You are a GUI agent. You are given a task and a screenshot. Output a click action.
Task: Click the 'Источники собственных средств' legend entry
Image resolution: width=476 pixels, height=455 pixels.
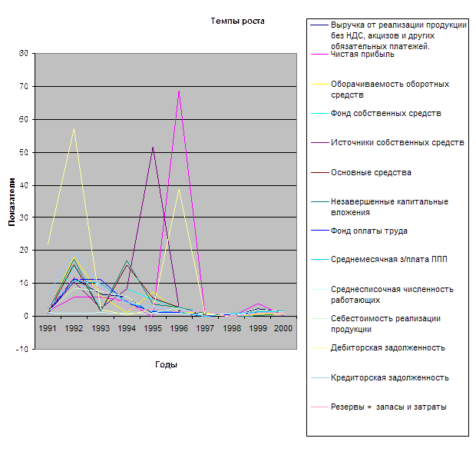click(397, 142)
